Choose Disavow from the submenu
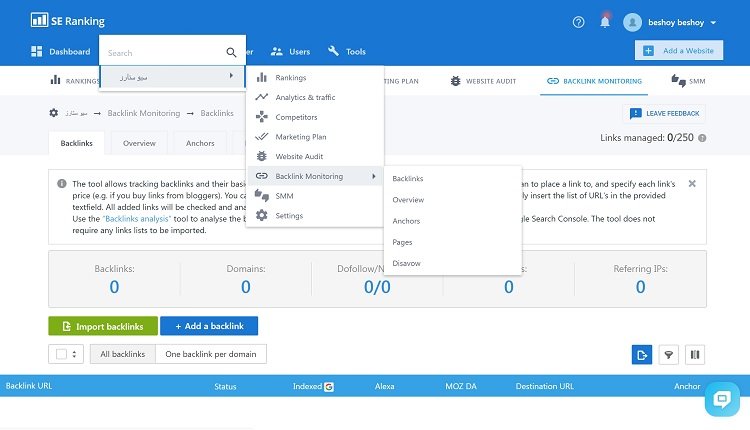The width and height of the screenshot is (750, 430). tap(407, 263)
